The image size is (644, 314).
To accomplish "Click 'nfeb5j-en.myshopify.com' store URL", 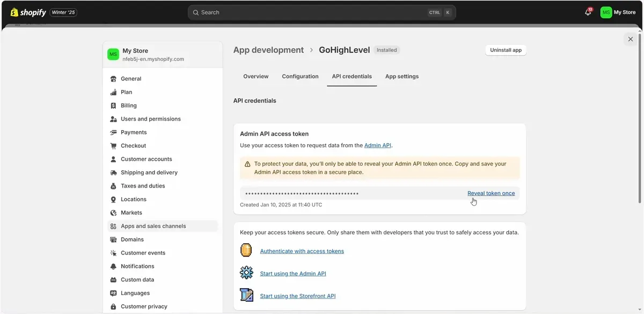I will pos(153,59).
